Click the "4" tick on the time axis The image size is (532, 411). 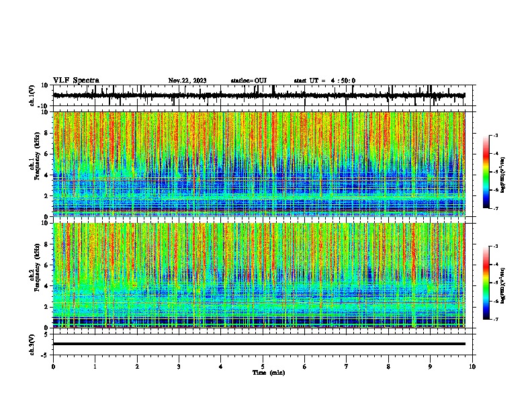pos(221,367)
